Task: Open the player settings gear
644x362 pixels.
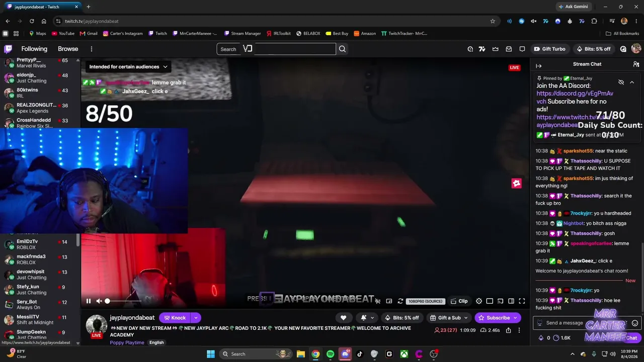Action: 479,301
